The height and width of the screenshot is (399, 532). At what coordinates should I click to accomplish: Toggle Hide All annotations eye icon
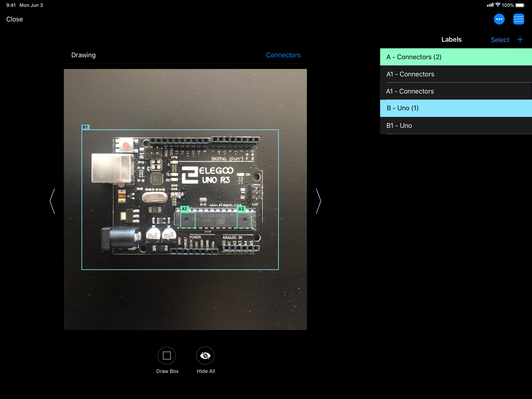[x=205, y=355]
